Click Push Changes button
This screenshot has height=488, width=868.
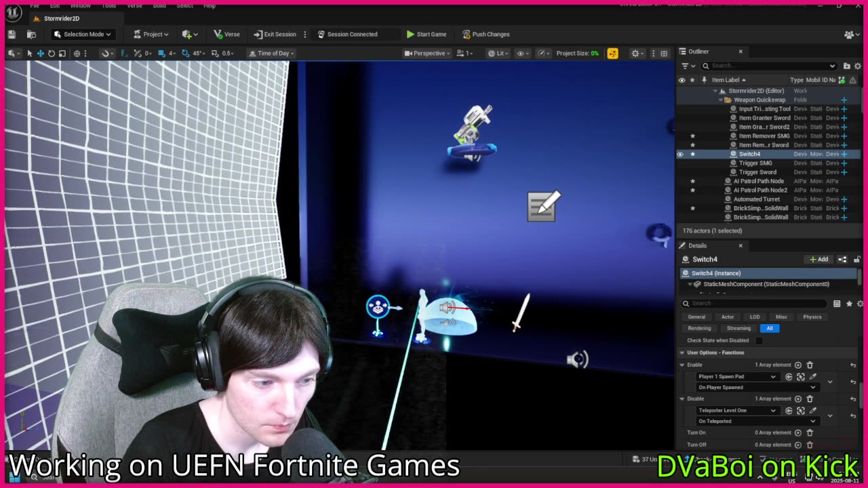pyautogui.click(x=486, y=34)
